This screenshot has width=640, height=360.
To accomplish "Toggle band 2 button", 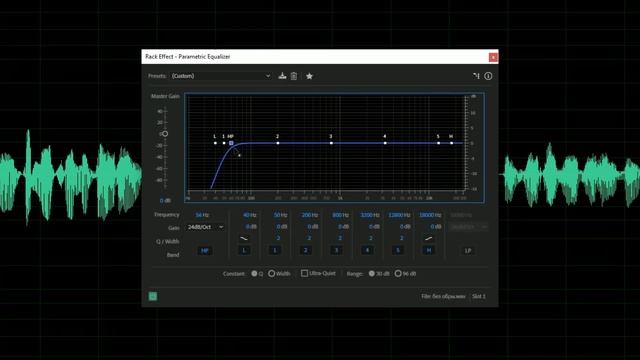I will (x=306, y=251).
